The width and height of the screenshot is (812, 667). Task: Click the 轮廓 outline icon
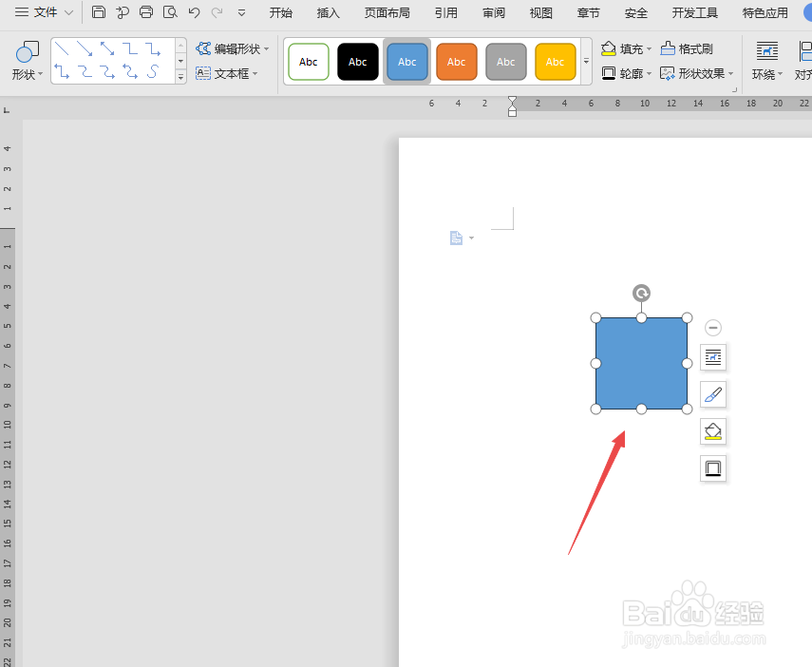click(611, 74)
